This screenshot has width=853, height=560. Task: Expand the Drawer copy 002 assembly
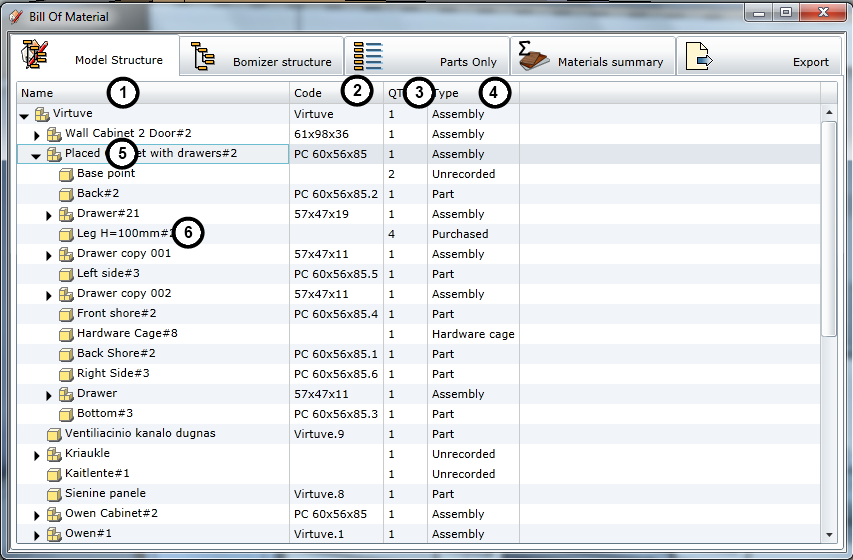[x=48, y=296]
